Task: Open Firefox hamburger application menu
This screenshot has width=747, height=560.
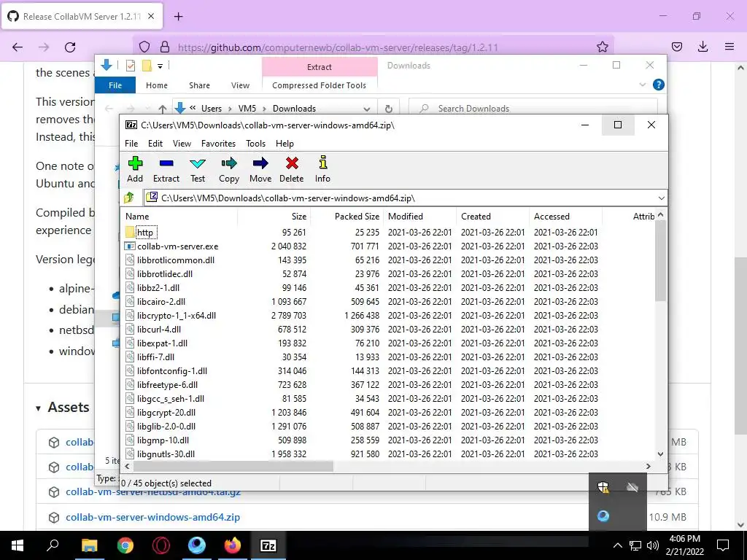Action: pyautogui.click(x=729, y=47)
